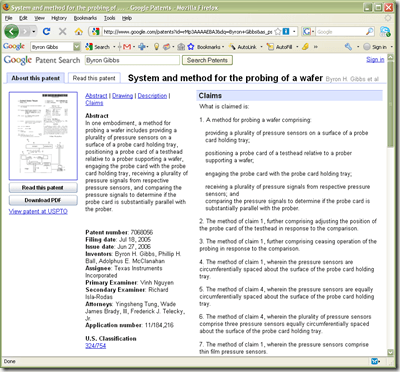This screenshot has width=400, height=372.
Task: Click the browser Back arrow button
Action: coord(12,32)
